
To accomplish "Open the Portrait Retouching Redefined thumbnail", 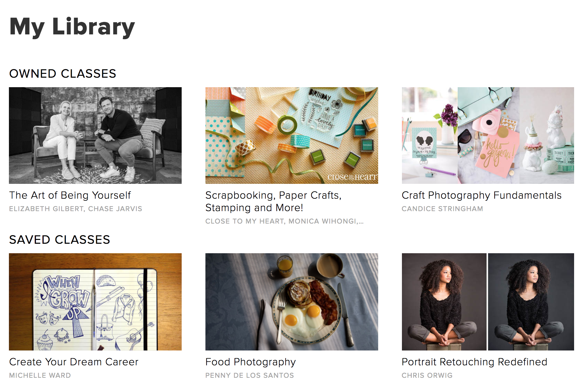I will pyautogui.click(x=488, y=302).
